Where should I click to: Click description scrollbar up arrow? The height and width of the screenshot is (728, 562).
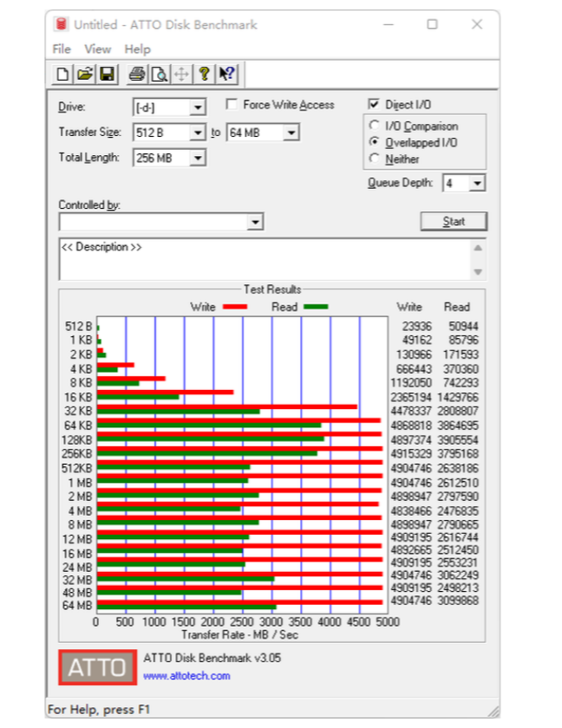[x=478, y=248]
